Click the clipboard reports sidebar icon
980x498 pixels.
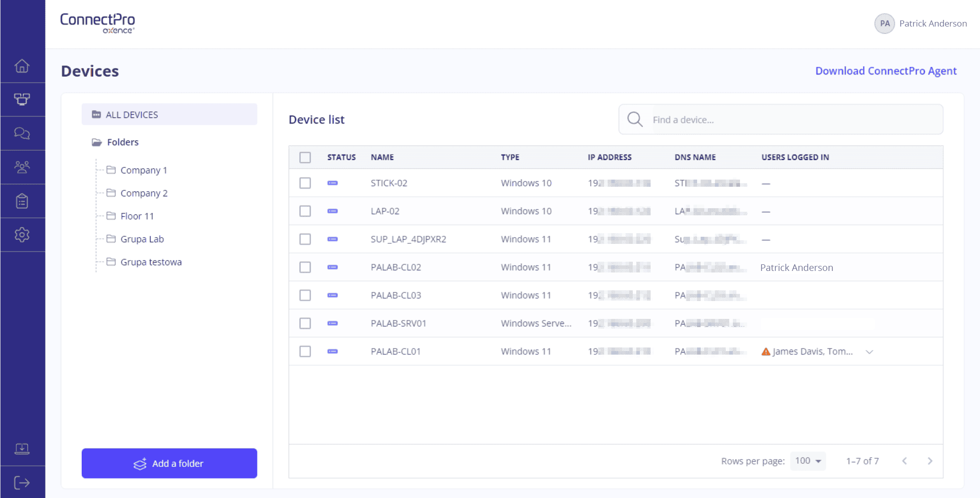click(x=22, y=201)
